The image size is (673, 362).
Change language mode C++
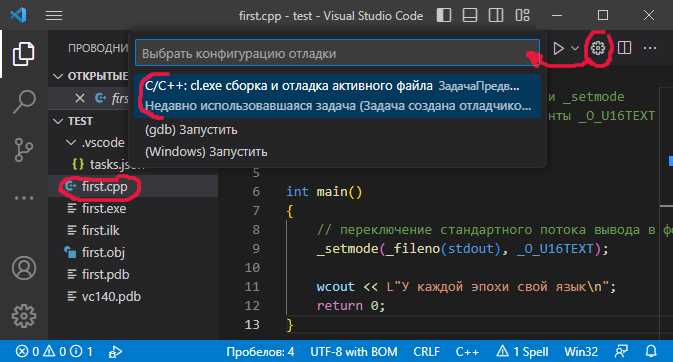[467, 352]
